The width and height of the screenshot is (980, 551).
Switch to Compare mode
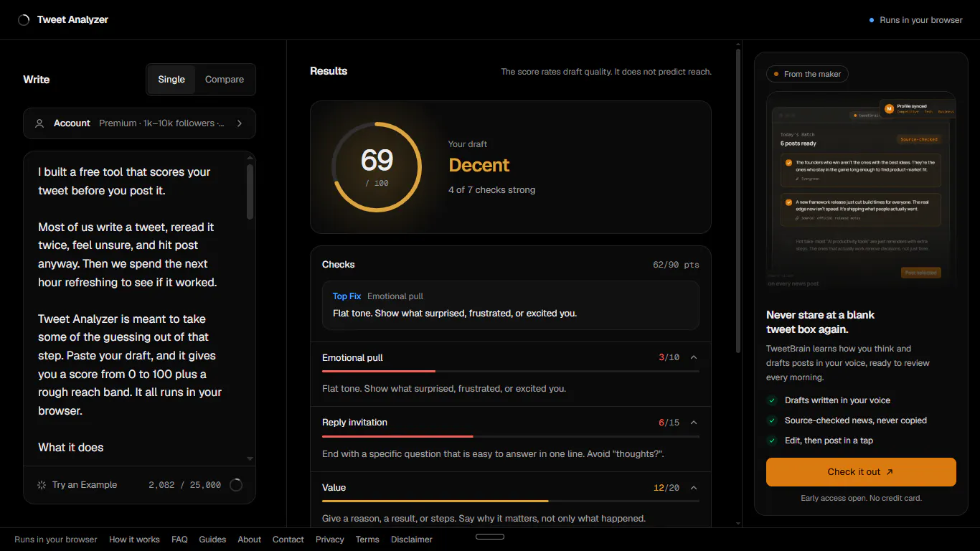point(225,80)
